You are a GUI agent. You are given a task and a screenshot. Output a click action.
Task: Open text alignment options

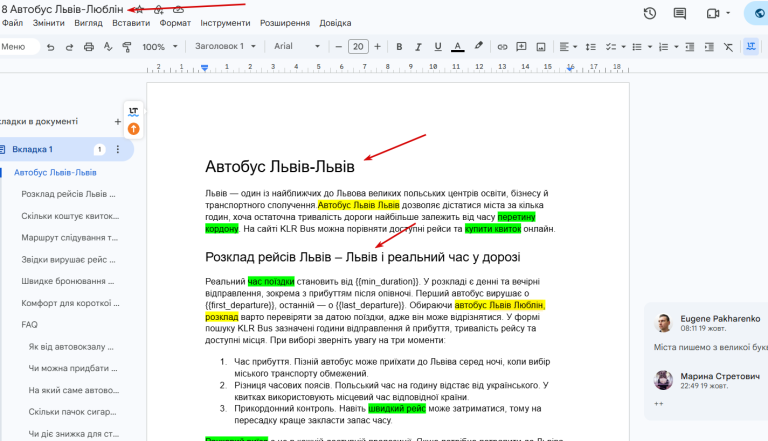point(568,47)
